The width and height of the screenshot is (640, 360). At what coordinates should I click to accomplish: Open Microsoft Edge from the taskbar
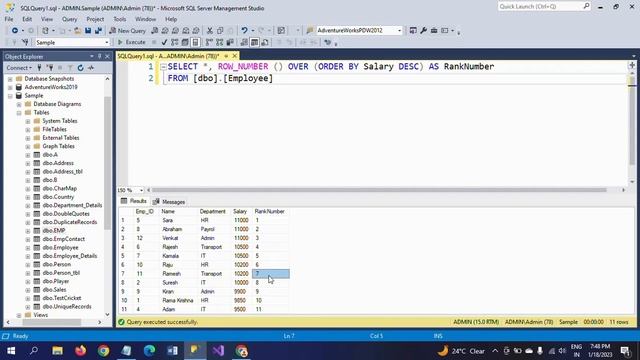coord(149,351)
